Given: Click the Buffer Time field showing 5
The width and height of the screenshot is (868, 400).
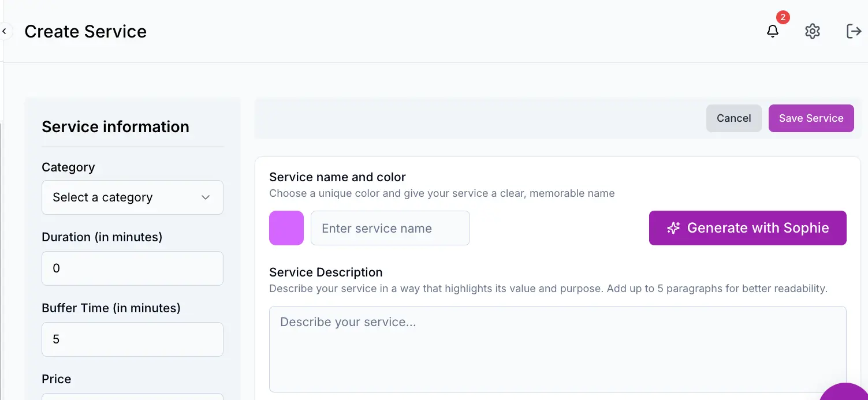Looking at the screenshot, I should point(132,339).
